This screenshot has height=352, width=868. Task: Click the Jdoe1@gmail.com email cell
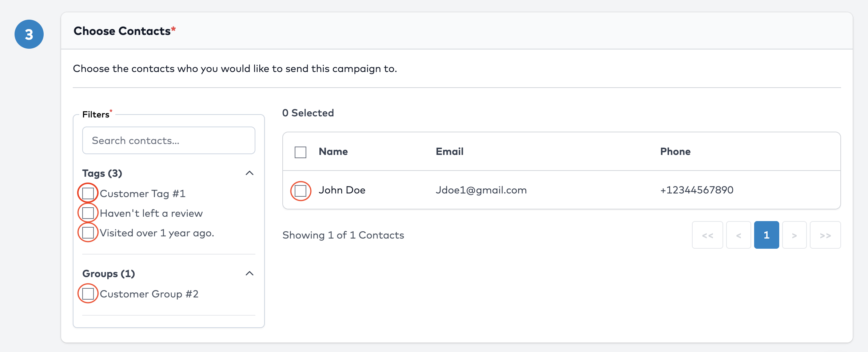pos(481,190)
